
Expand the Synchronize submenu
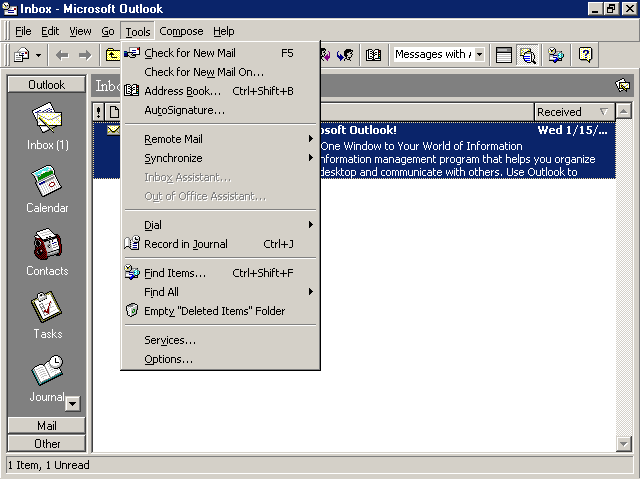(220, 158)
